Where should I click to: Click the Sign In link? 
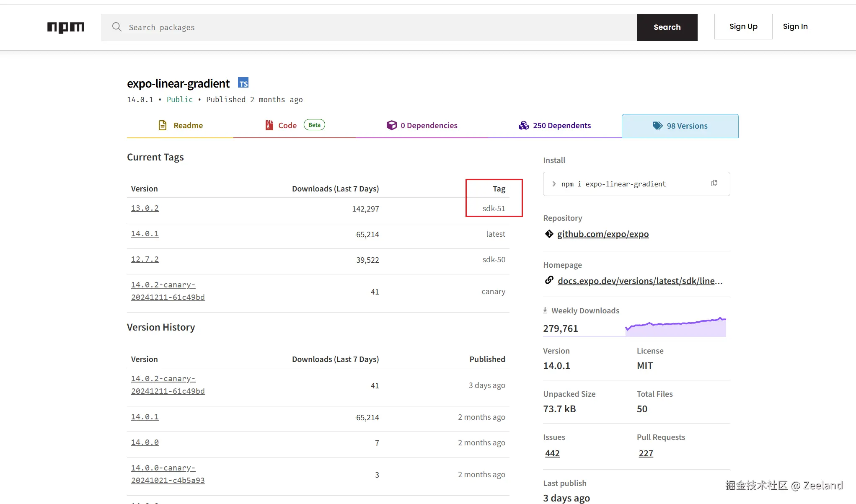coord(795,26)
